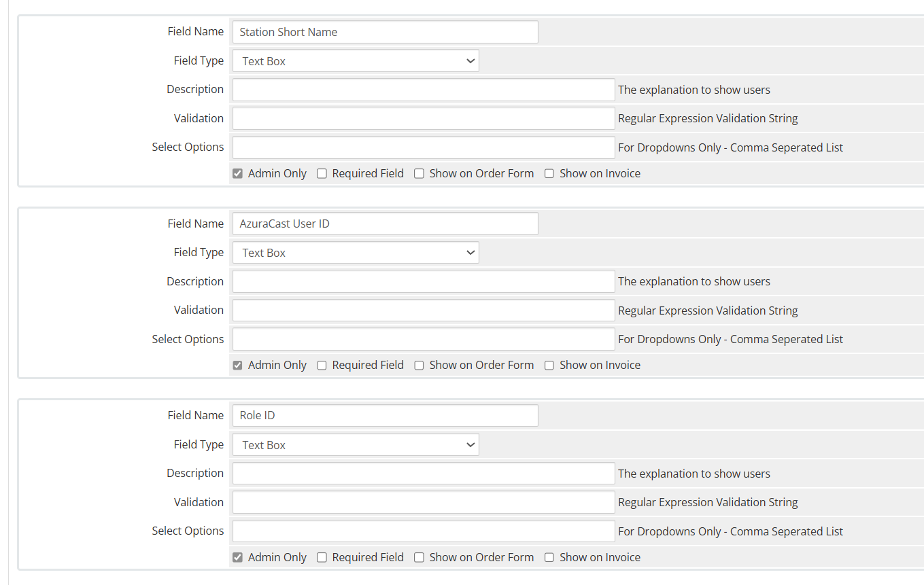Focus Validation input for Station Short Name
Viewport: 924px width, 585px height.
(x=423, y=118)
